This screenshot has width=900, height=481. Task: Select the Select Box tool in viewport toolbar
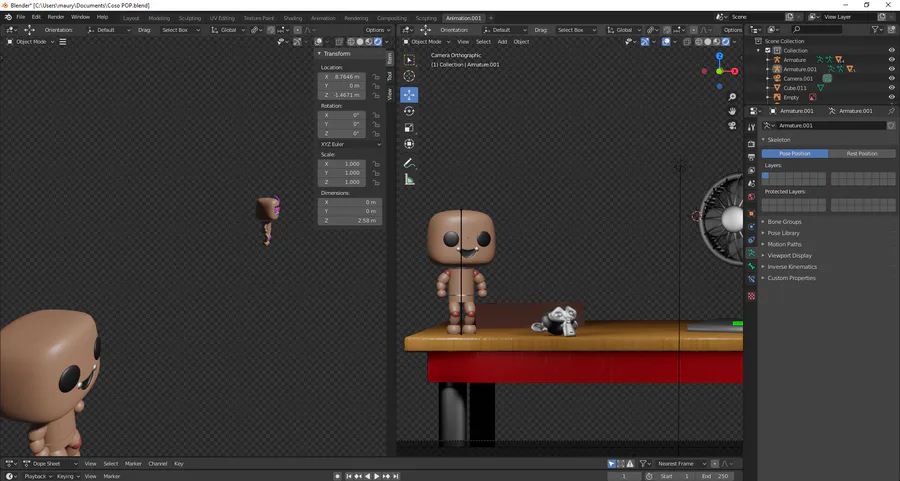pos(409,60)
